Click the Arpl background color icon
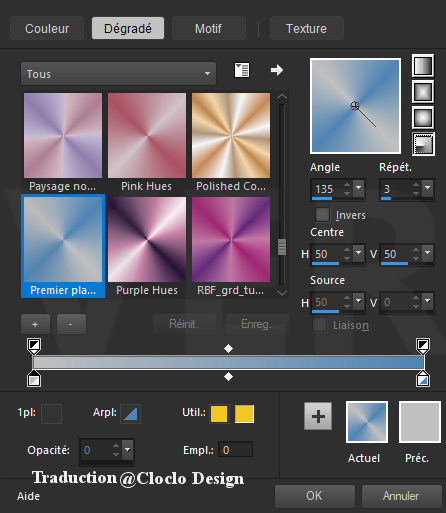446x513 pixels. 130,414
